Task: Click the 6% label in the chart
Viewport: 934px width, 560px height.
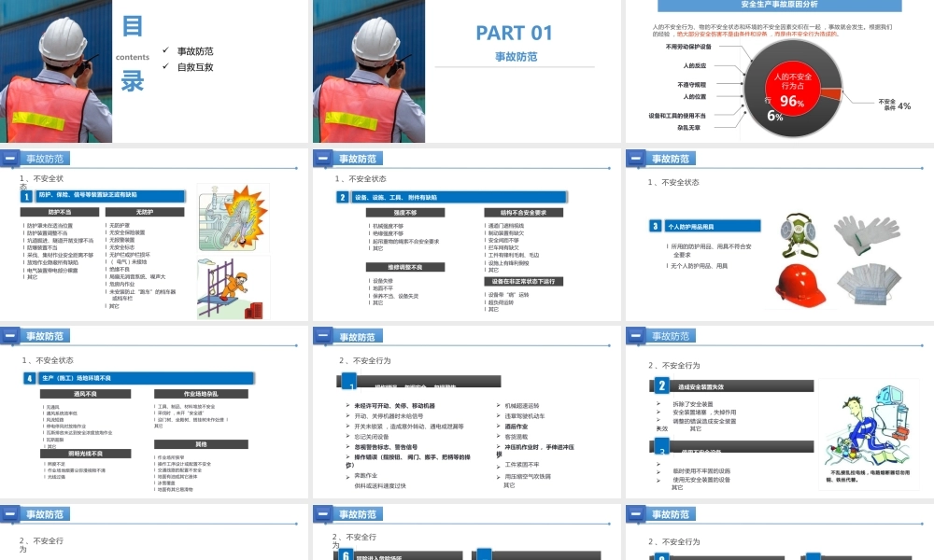Action: [x=775, y=116]
